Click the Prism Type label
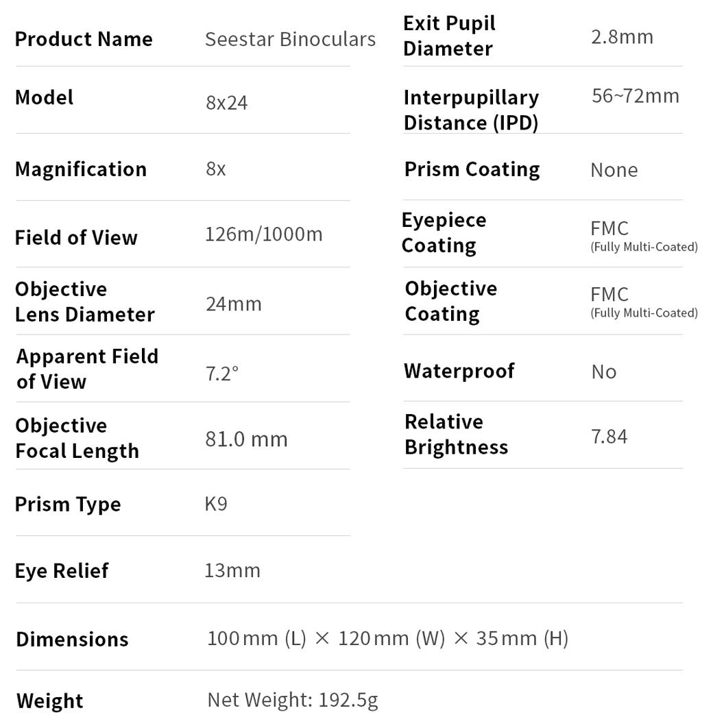Viewport: 713px width, 728px height. coord(68,504)
